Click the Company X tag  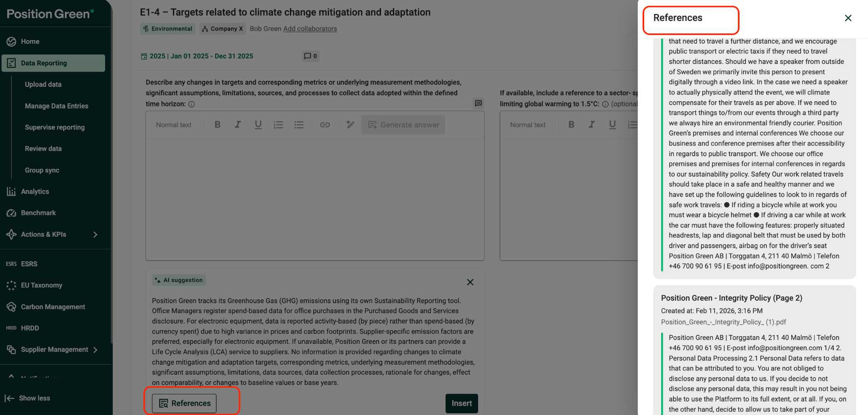(x=223, y=29)
